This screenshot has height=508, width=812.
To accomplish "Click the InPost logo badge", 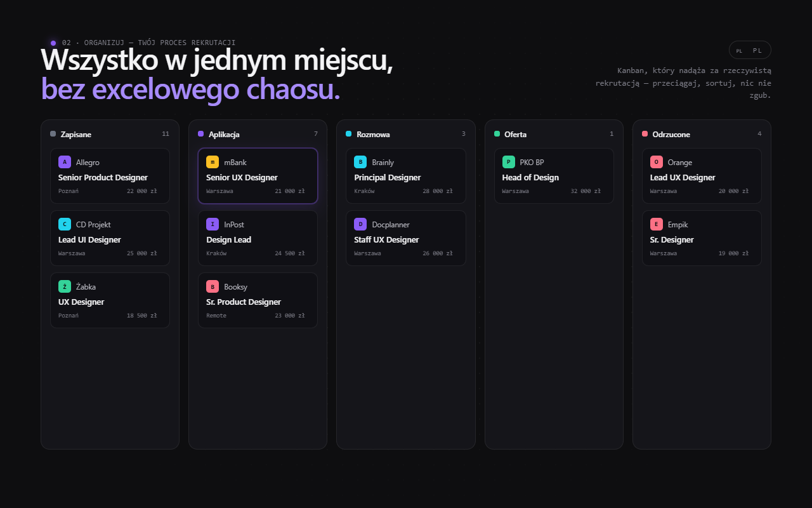I will click(213, 224).
